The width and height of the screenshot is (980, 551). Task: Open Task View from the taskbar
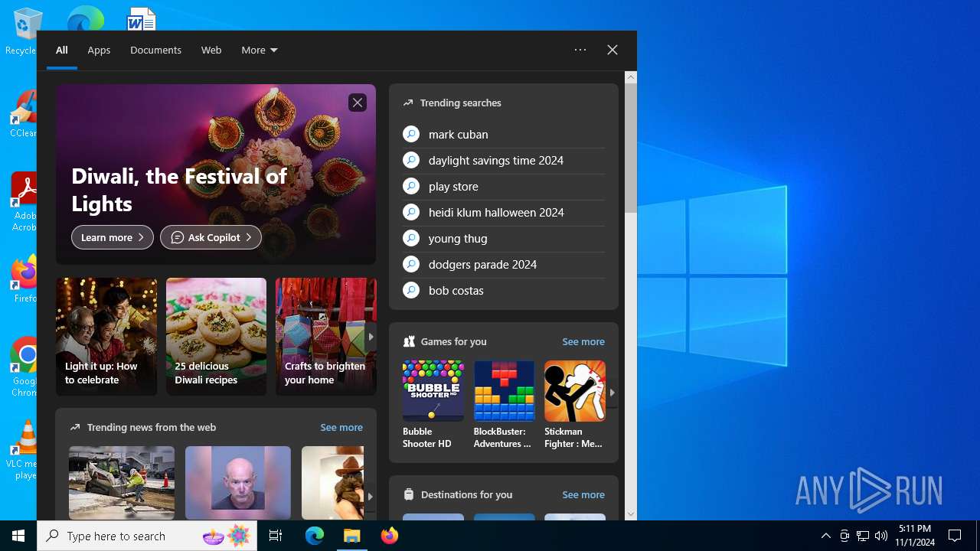click(x=276, y=536)
